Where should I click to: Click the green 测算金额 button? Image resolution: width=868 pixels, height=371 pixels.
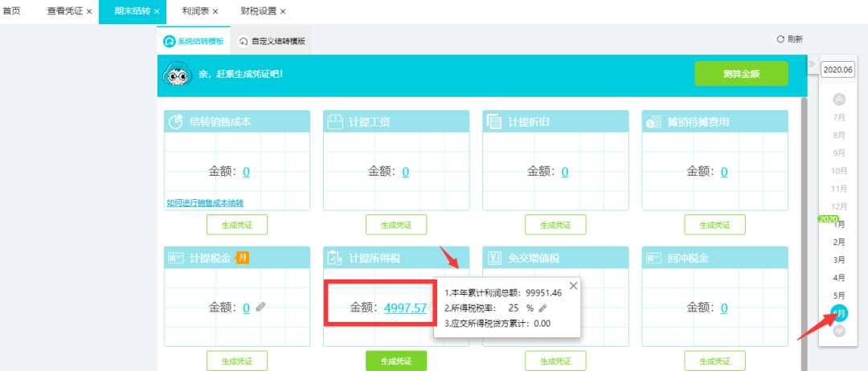tap(741, 74)
